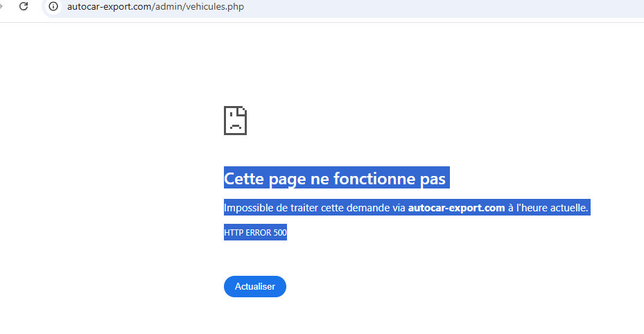View site information icon in address bar
The height and width of the screenshot is (334, 644).
click(x=53, y=6)
